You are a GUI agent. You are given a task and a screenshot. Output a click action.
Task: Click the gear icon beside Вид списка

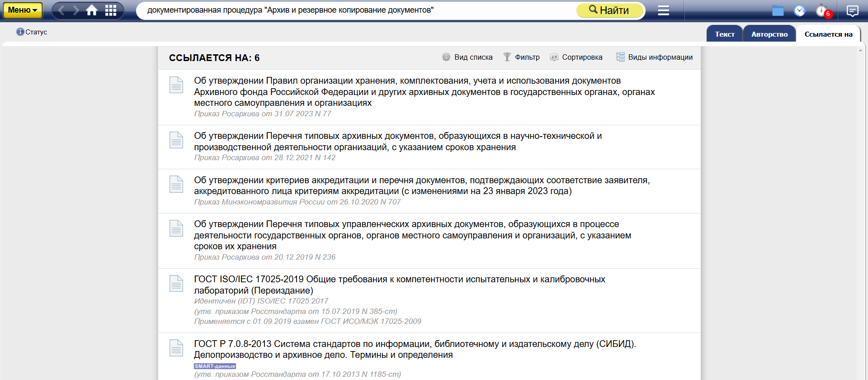(446, 57)
